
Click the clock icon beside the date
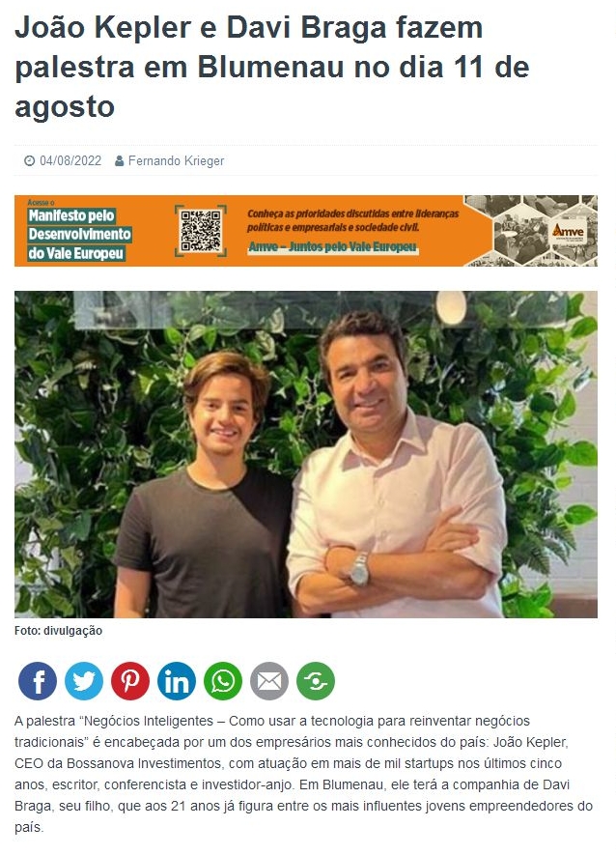tap(29, 161)
